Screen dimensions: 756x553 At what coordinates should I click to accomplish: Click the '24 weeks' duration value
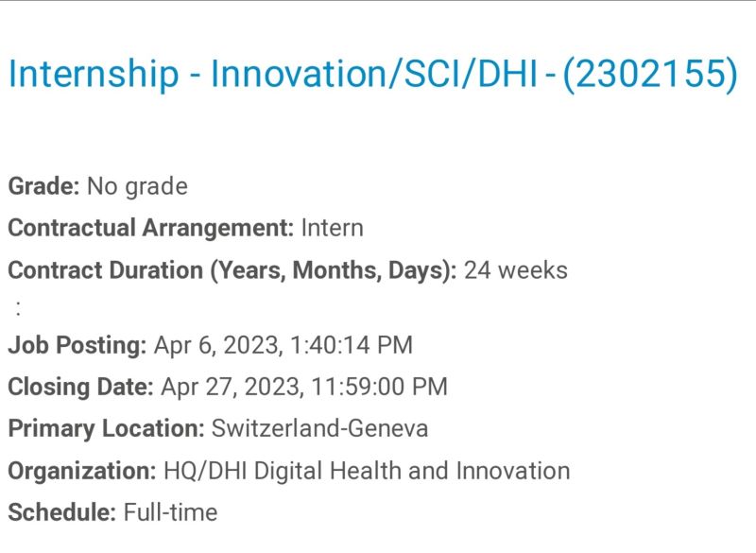515,270
